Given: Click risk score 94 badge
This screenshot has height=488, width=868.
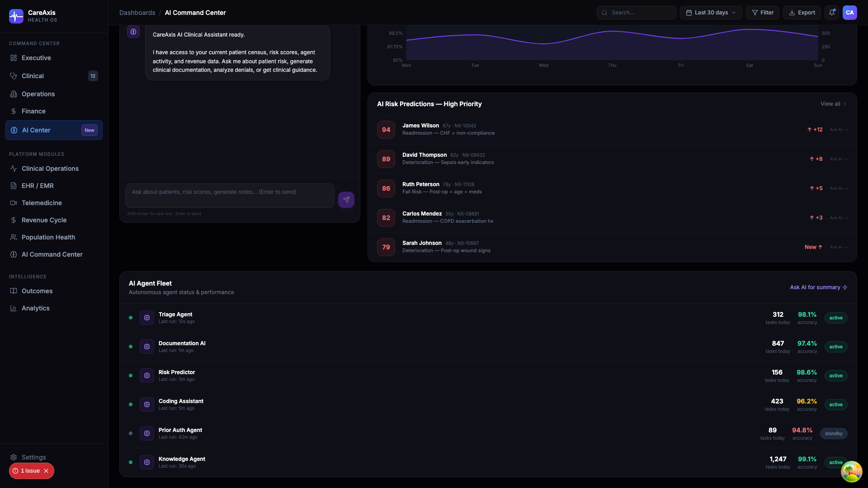Looking at the screenshot, I should pos(386,130).
